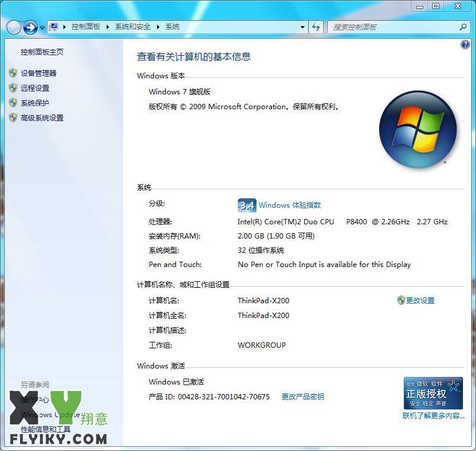This screenshot has height=451, width=476.
Task: Click the back navigation arrow button
Action: click(x=14, y=27)
